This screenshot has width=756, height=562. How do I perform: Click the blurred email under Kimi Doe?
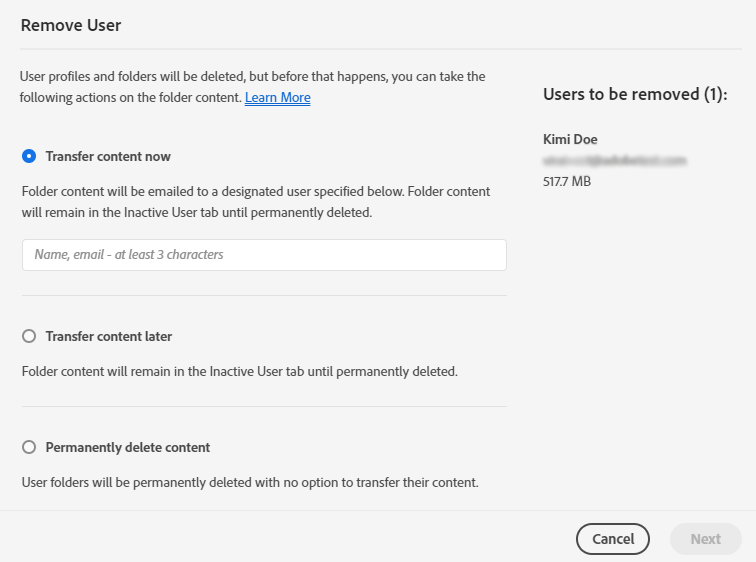pyautogui.click(x=615, y=160)
